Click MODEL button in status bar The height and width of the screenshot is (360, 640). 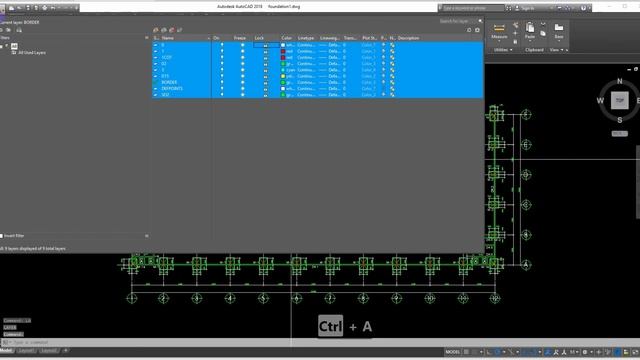(x=453, y=352)
